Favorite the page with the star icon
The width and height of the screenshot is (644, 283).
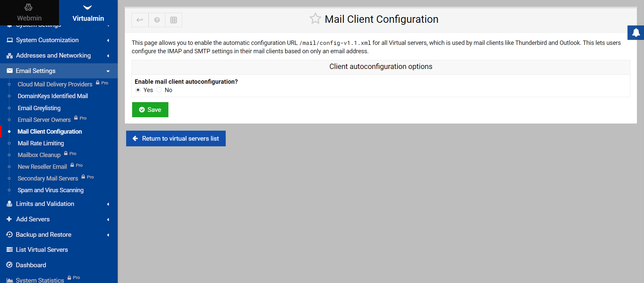pos(315,19)
